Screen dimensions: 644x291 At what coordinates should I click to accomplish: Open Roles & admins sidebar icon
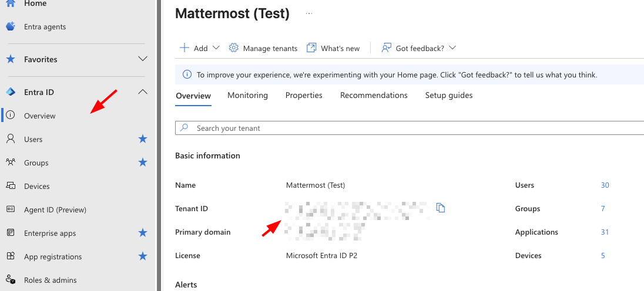11,280
